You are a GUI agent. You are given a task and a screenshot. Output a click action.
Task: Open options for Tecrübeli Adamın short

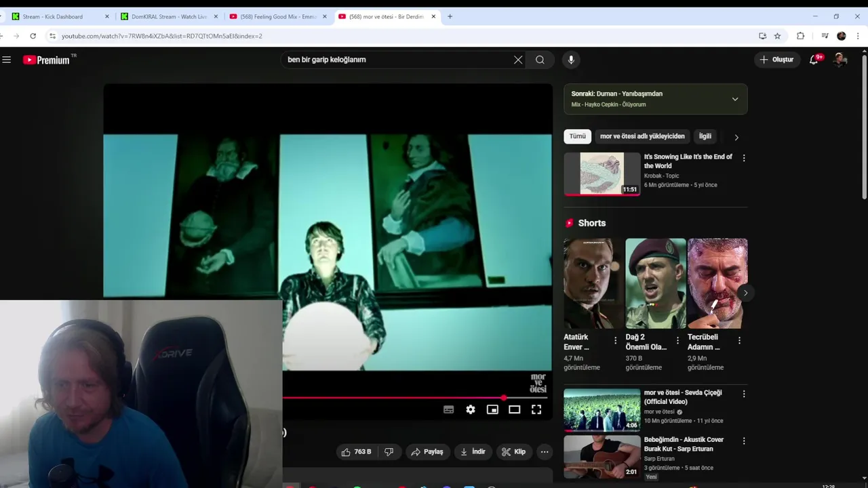[739, 340]
